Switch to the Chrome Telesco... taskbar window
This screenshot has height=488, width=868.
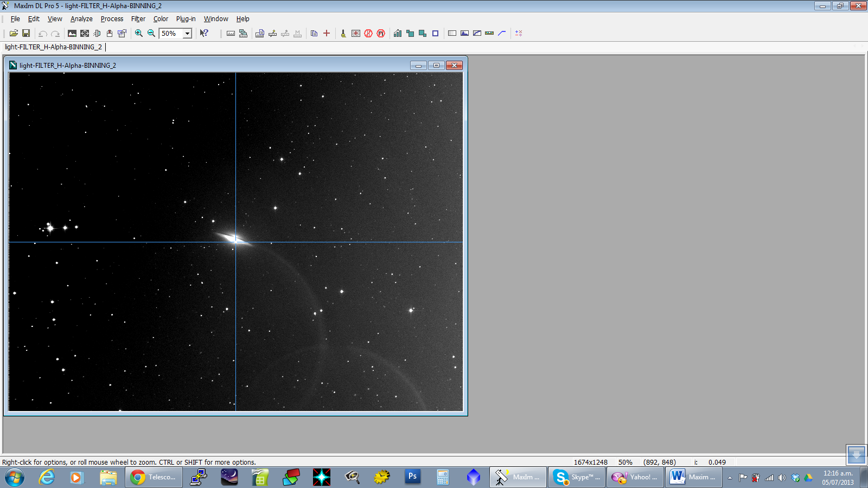click(154, 477)
